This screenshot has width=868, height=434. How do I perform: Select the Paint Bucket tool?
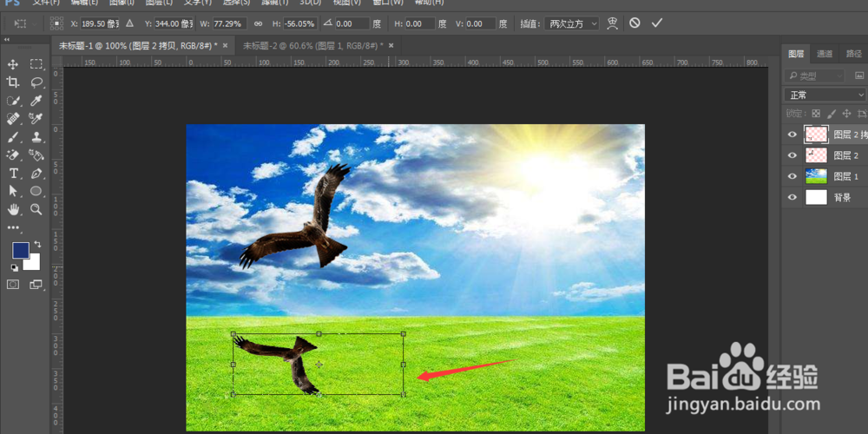click(36, 155)
